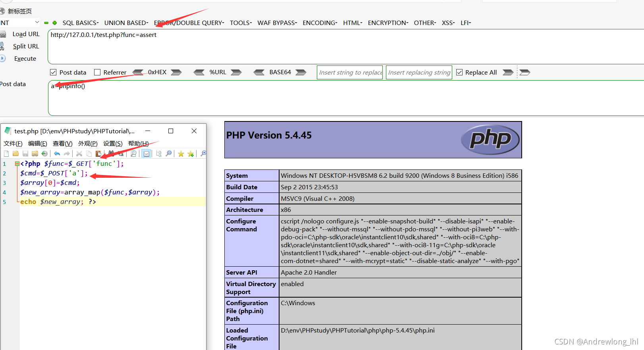Enable the Referrer checkbox
This screenshot has width=644, height=350.
pyautogui.click(x=97, y=72)
